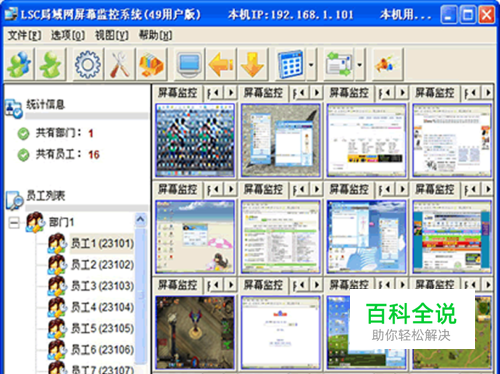Click the 员工列表 magnifier section icon
This screenshot has height=374, width=500.
(x=14, y=200)
